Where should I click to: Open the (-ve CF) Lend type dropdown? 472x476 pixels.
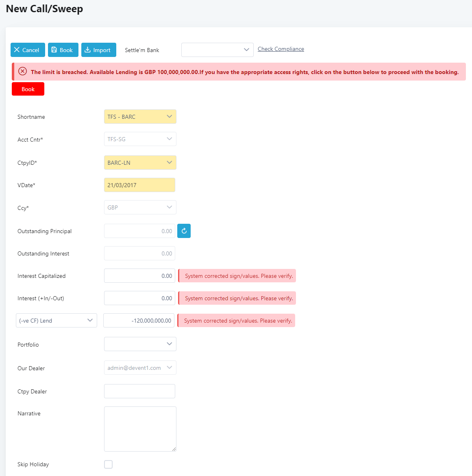[56, 321]
